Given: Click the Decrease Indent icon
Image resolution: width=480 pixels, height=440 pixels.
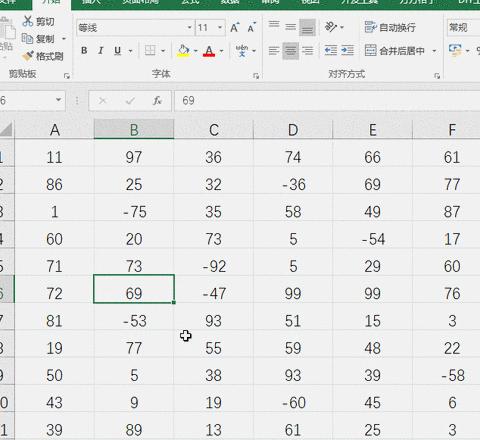Looking at the screenshot, I should (331, 51).
